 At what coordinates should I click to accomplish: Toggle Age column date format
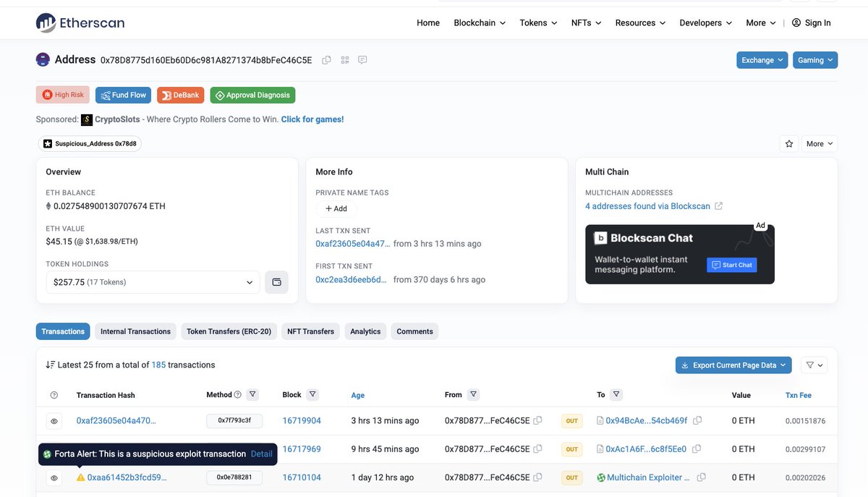[x=358, y=395]
